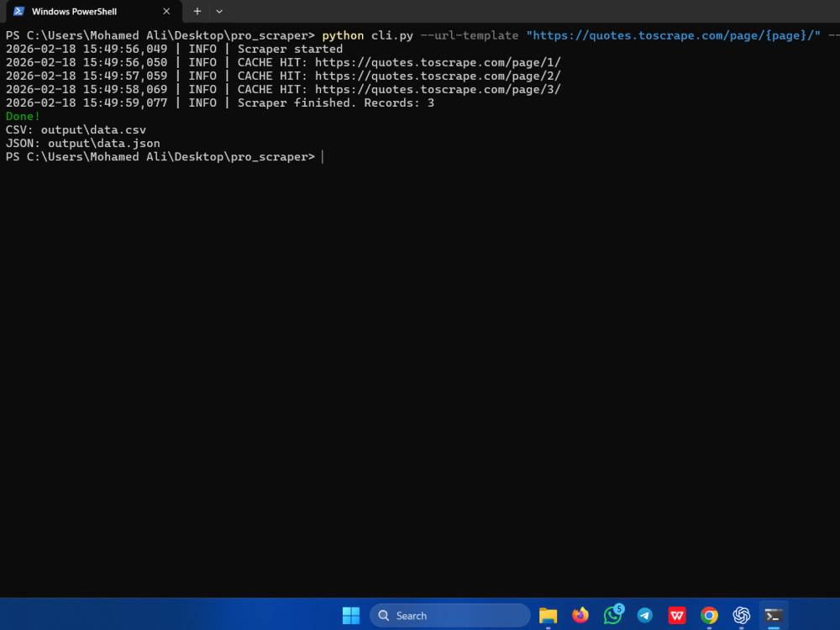Click the "Scraper started" log line
This screenshot has height=630, width=840.
pyautogui.click(x=174, y=49)
